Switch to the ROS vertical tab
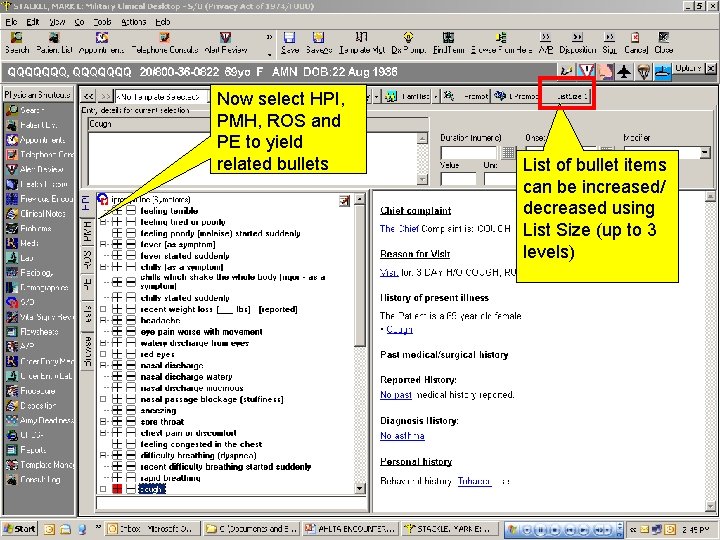720x540 pixels. [x=87, y=260]
